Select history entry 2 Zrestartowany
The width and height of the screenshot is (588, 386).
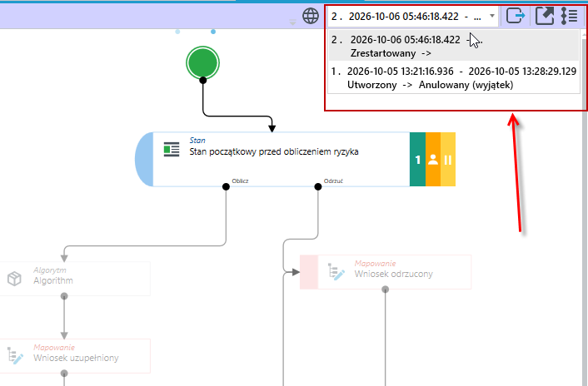pyautogui.click(x=454, y=46)
